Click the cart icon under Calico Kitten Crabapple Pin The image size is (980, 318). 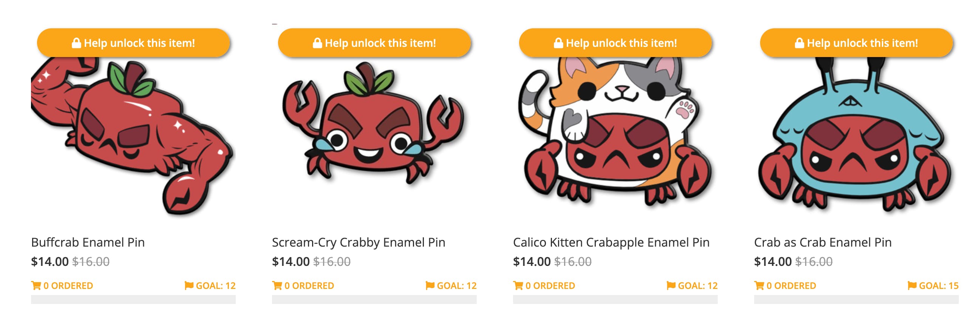518,286
